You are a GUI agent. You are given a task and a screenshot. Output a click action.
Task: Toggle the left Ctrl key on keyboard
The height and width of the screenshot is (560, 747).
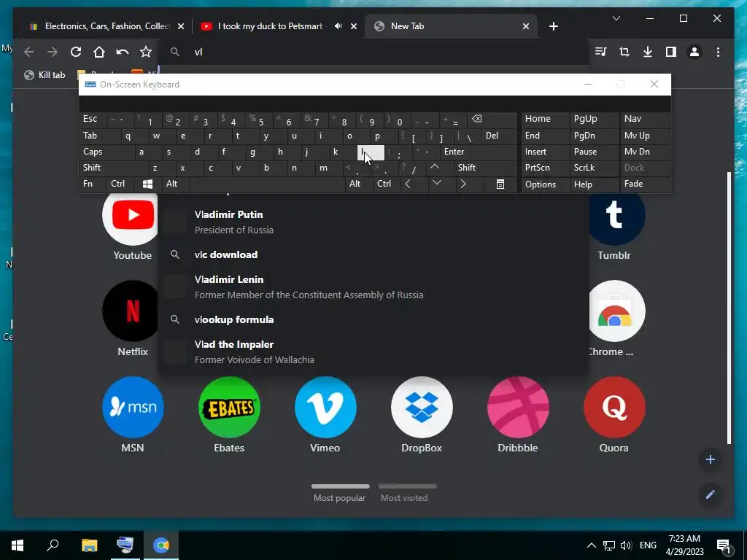point(121,184)
